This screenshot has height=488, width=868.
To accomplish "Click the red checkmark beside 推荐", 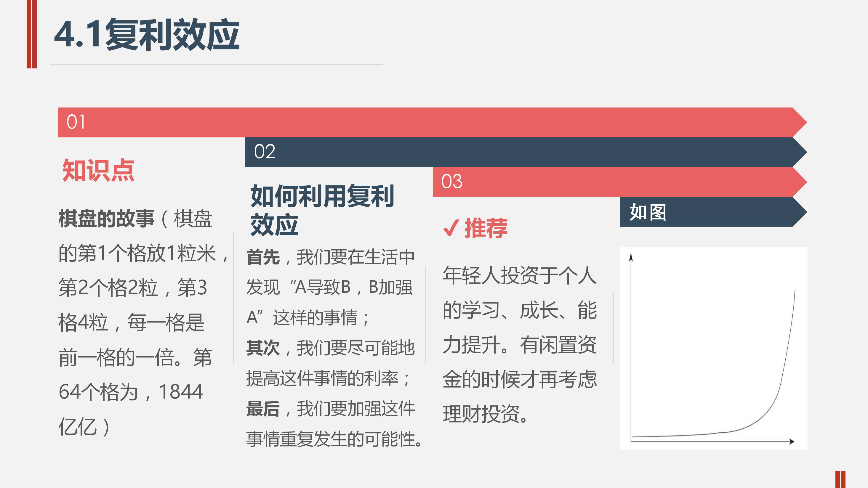I will coord(451,228).
